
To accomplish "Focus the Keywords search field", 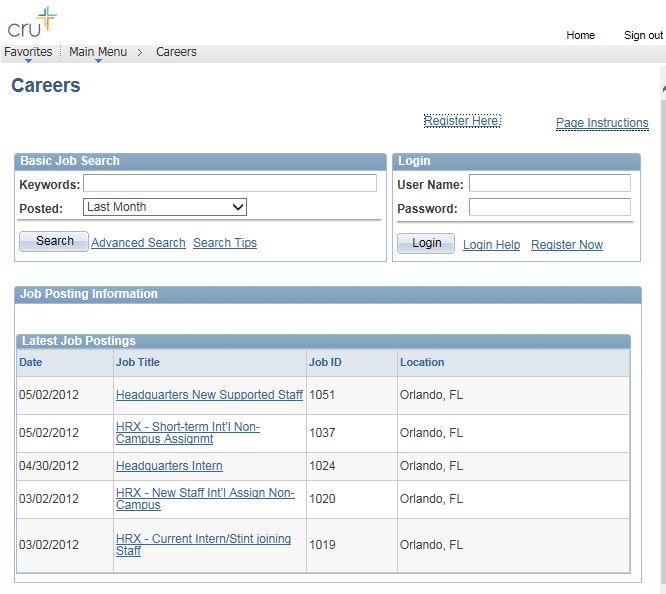I will click(x=230, y=183).
